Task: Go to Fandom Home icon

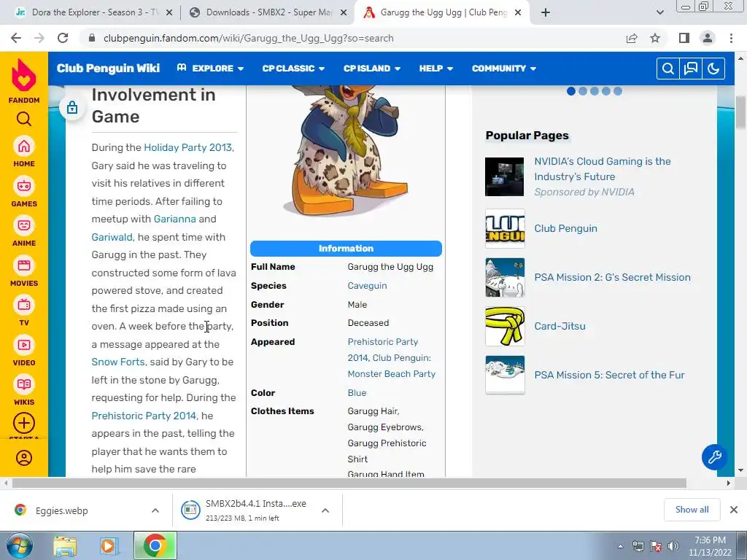Action: point(24,146)
